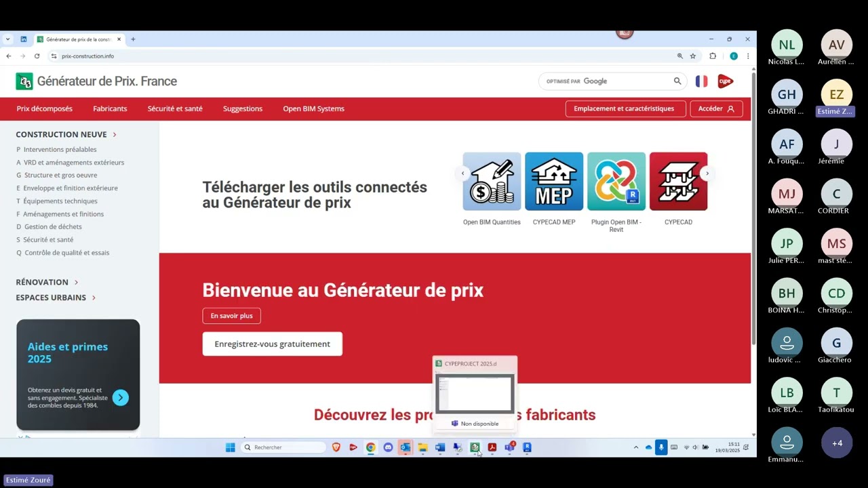Open the Chrome extensions puzzle icon
Image resolution: width=868 pixels, height=488 pixels.
[x=713, y=56]
